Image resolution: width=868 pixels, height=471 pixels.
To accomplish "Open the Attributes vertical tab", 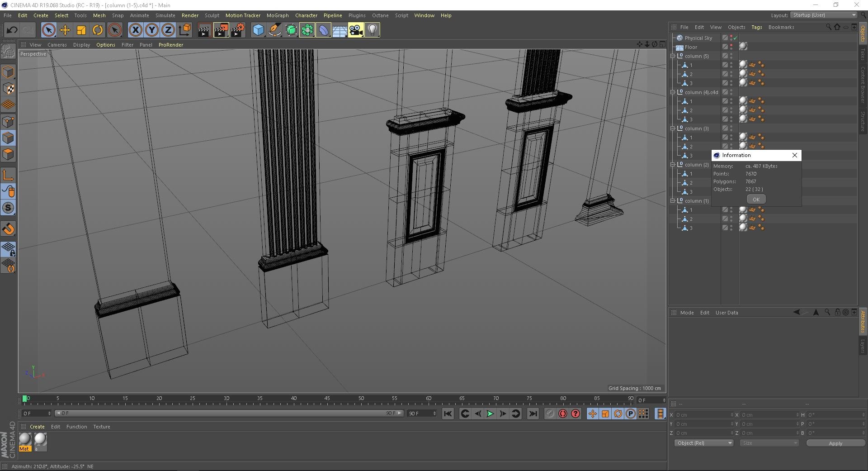I will tap(863, 322).
